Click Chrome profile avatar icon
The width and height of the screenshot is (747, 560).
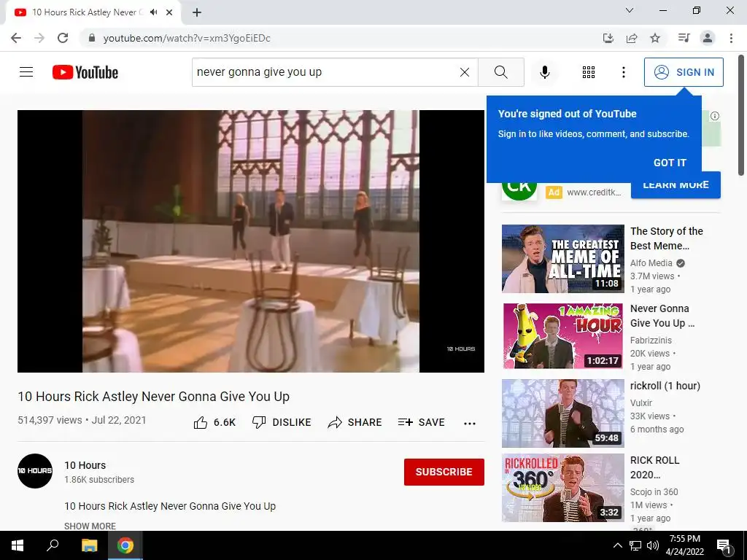pyautogui.click(x=708, y=38)
